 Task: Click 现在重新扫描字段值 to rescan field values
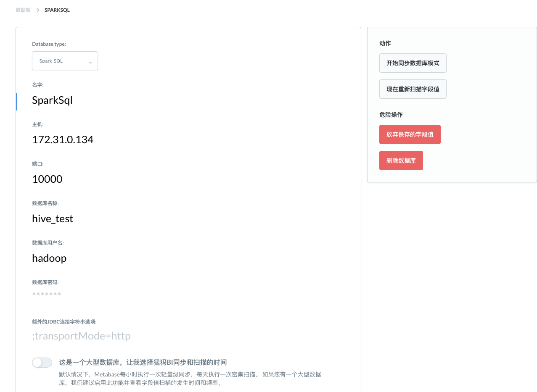413,89
